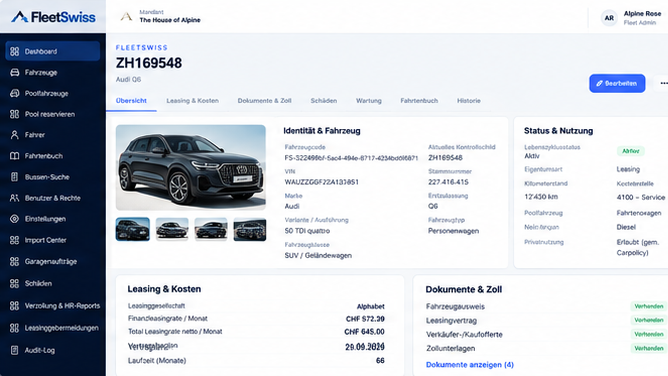The width and height of the screenshot is (668, 376).
Task: Switch to Leasing & Kosten tab
Action: click(193, 101)
